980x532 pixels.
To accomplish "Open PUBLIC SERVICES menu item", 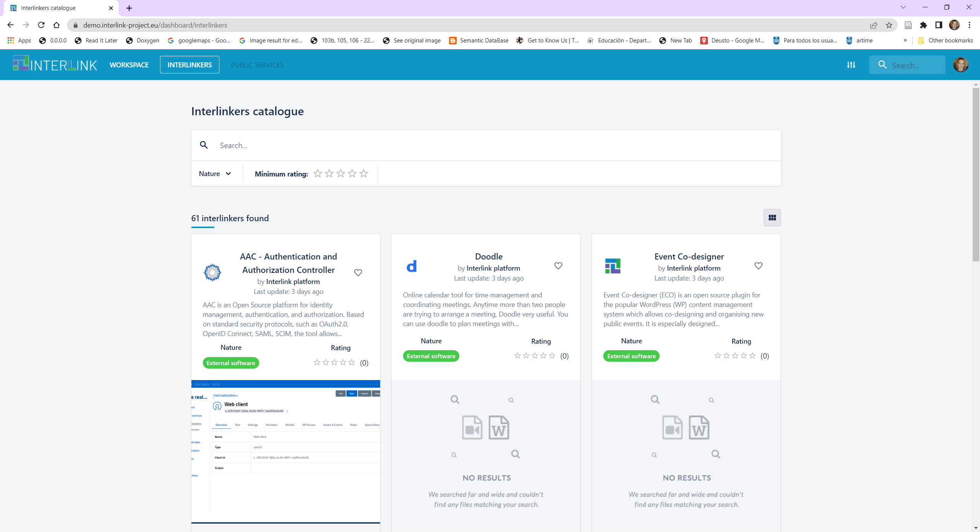I will tap(257, 65).
